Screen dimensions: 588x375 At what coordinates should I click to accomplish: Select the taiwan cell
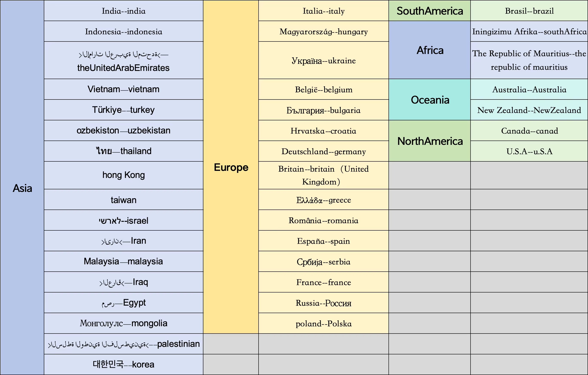click(x=123, y=200)
